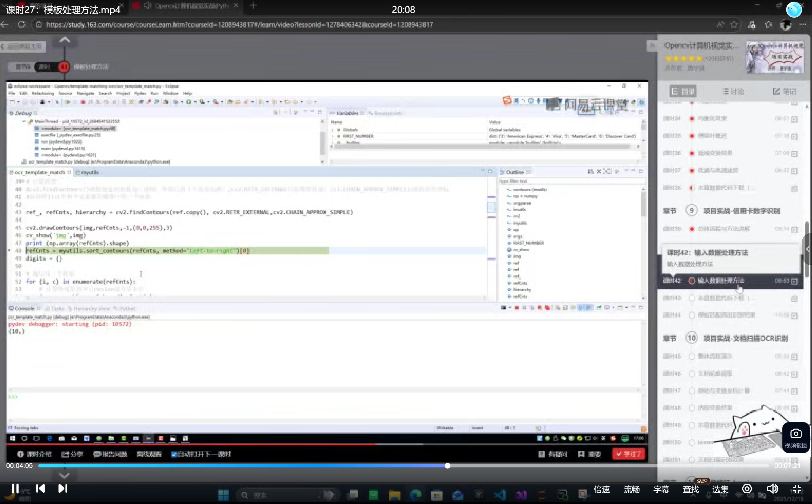Open a new browser tab
812x504 pixels.
point(253,6)
